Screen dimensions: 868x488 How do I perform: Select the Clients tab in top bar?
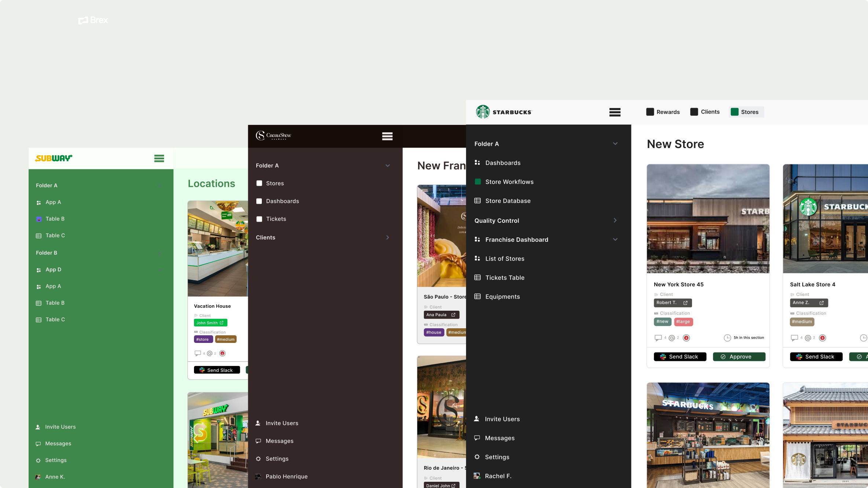click(705, 112)
